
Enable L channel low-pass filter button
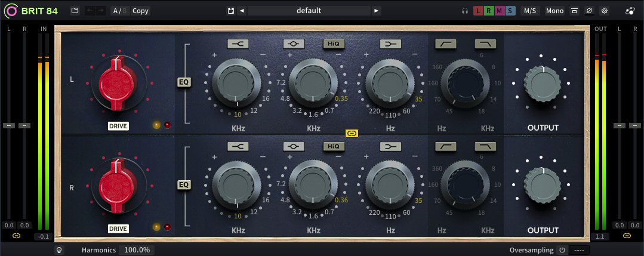pos(485,44)
